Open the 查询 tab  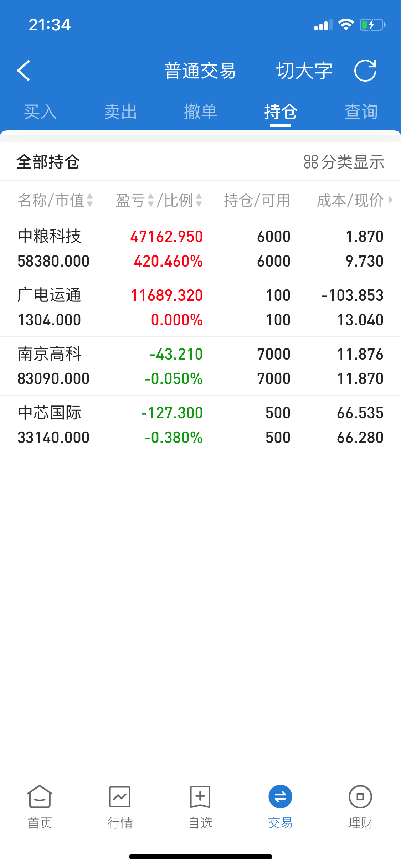(361, 112)
